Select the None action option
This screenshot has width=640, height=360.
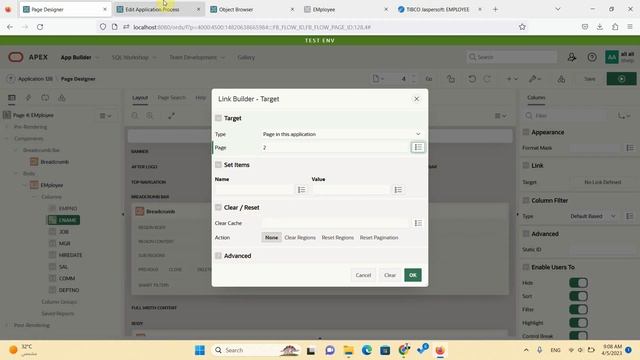[271, 238]
